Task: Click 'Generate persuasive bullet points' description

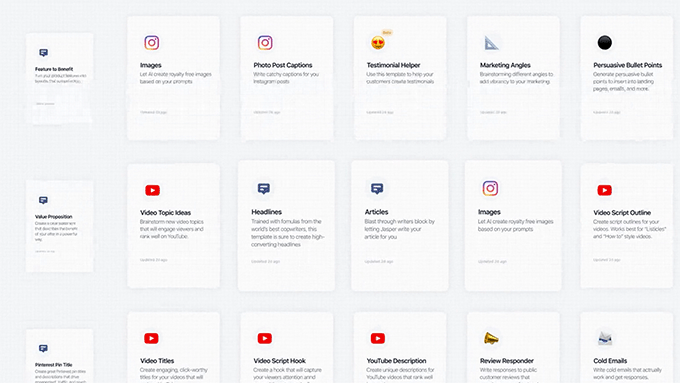Action: [623, 81]
